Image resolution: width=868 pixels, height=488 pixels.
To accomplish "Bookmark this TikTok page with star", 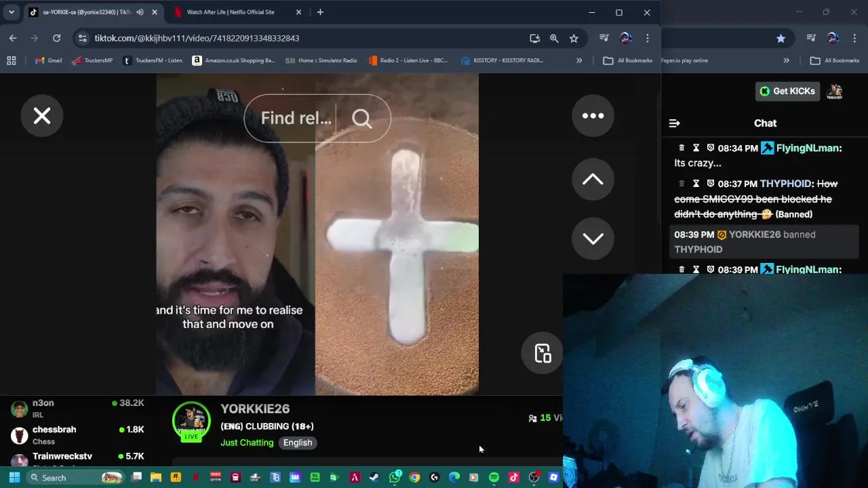I will click(x=574, y=38).
